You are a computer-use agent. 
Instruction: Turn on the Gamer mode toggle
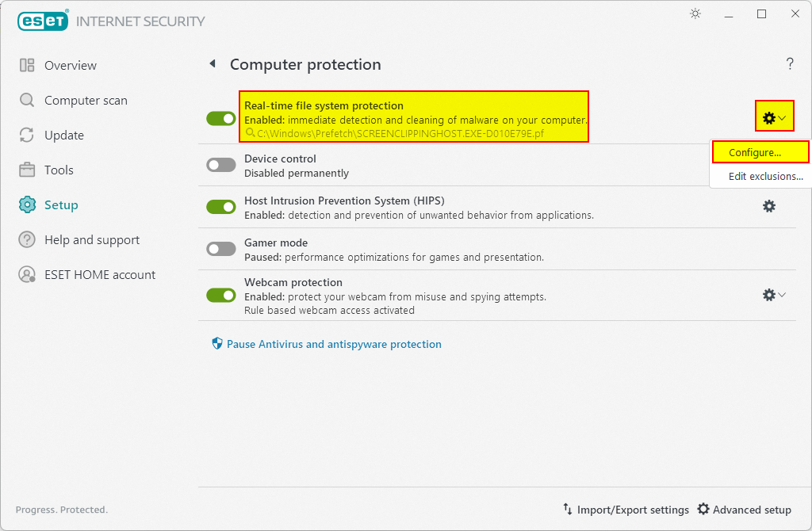[221, 249]
